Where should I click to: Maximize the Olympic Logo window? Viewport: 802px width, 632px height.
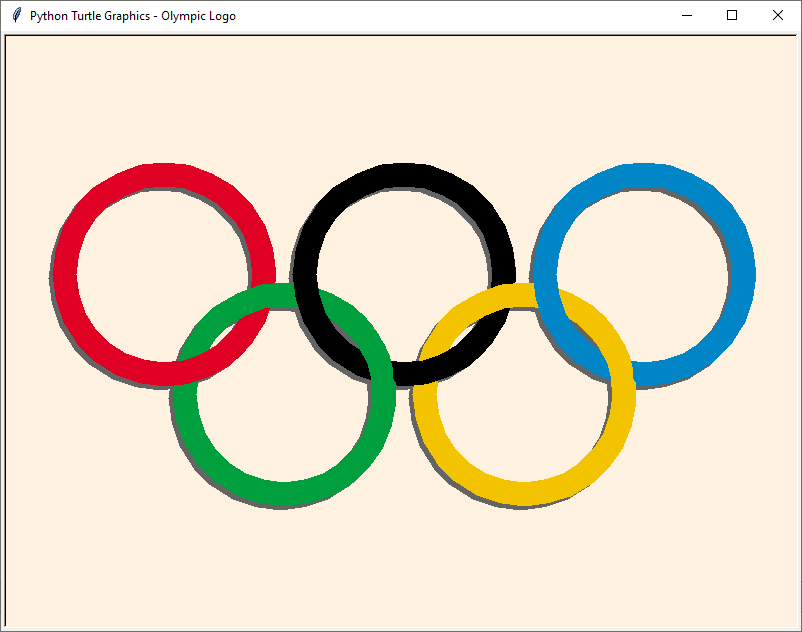pos(732,15)
